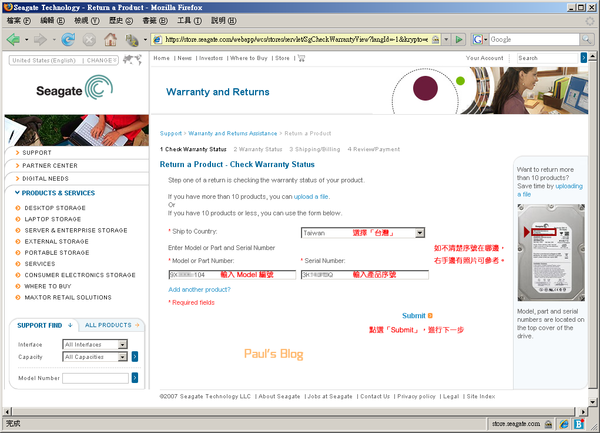Click the blue go arrow beside Model Number field

point(135,378)
